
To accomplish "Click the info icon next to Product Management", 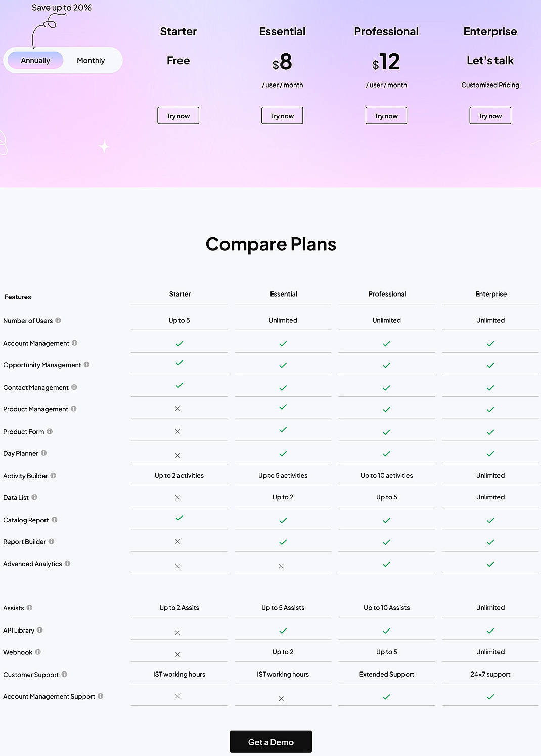I will pyautogui.click(x=74, y=409).
